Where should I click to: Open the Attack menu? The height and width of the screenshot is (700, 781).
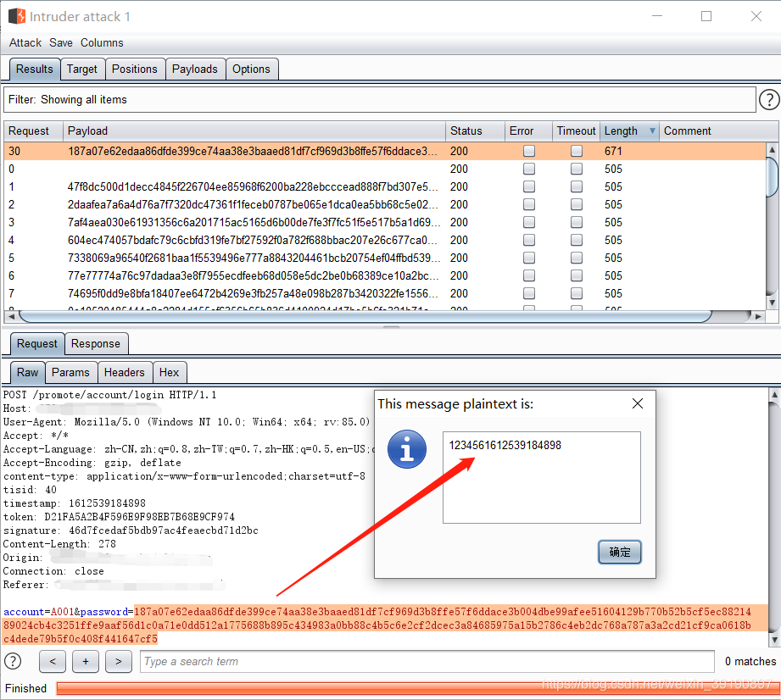25,43
